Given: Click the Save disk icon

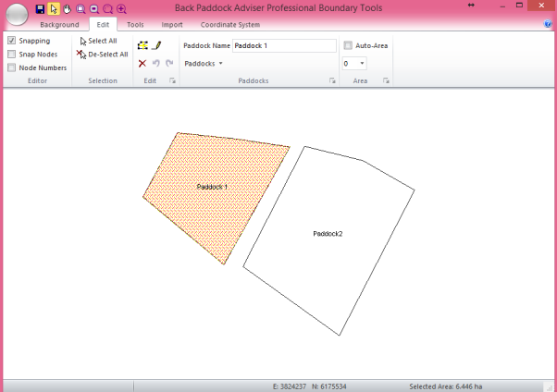Looking at the screenshot, I should pos(40,8).
